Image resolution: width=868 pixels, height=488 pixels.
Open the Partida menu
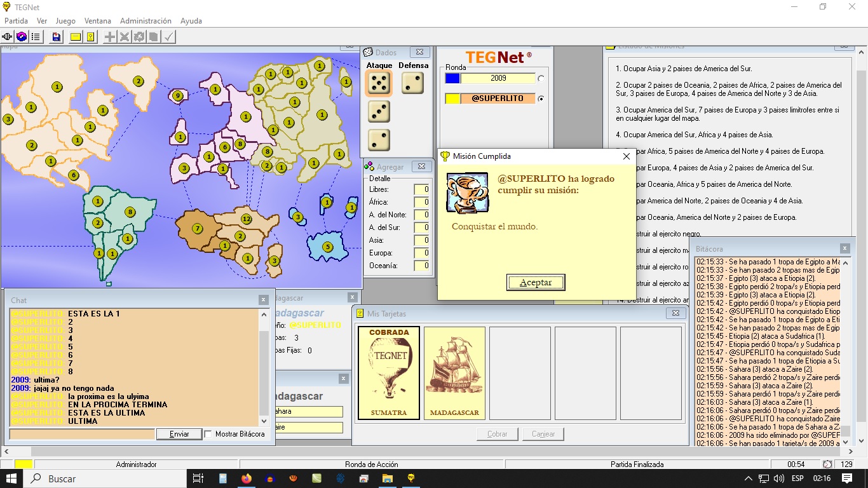click(16, 21)
